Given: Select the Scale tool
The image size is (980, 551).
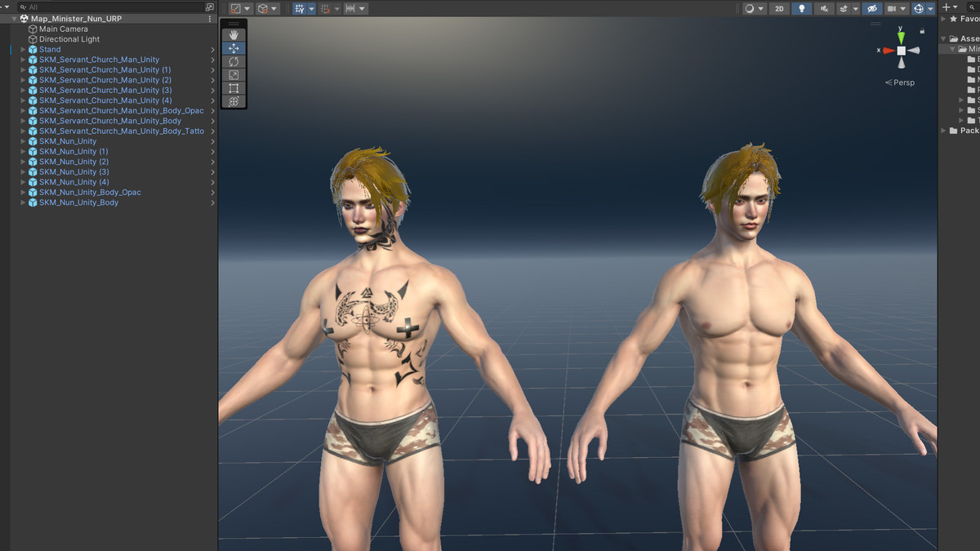Looking at the screenshot, I should 234,75.
